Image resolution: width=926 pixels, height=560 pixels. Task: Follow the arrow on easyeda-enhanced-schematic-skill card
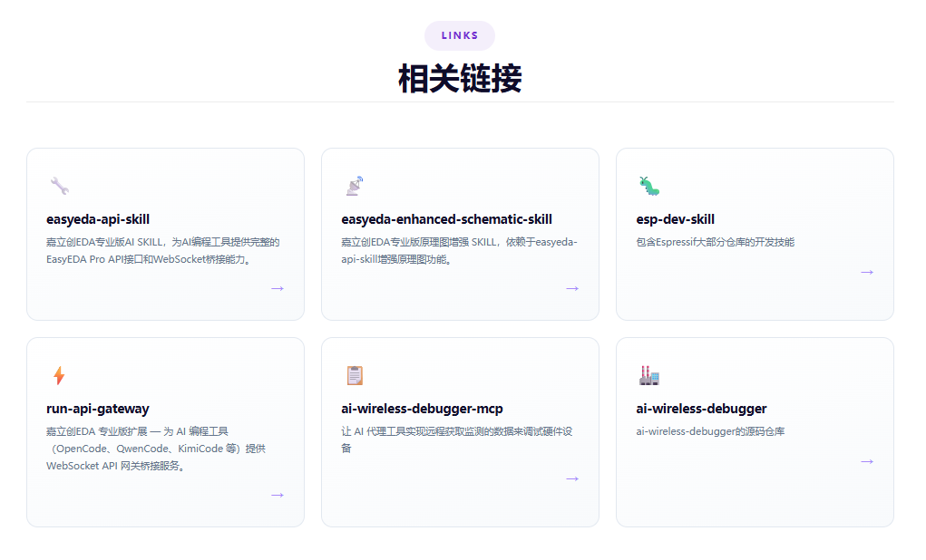pyautogui.click(x=572, y=288)
